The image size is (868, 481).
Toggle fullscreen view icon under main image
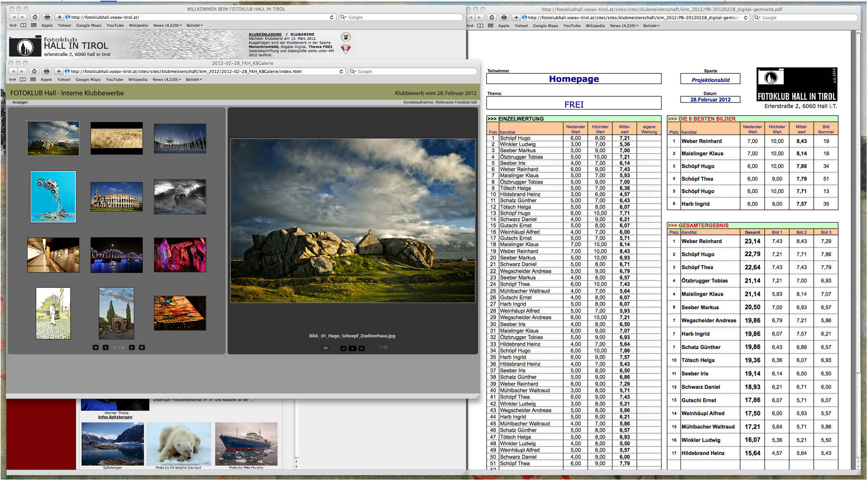click(325, 348)
